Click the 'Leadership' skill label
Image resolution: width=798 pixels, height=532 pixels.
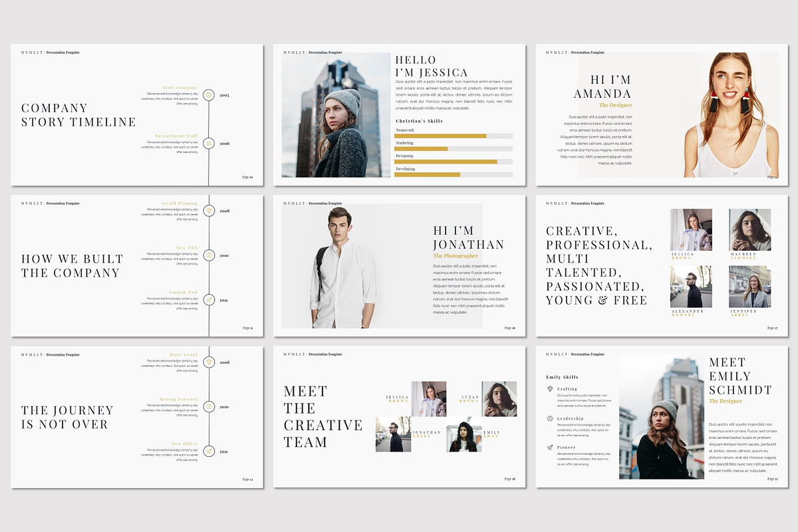tap(570, 418)
